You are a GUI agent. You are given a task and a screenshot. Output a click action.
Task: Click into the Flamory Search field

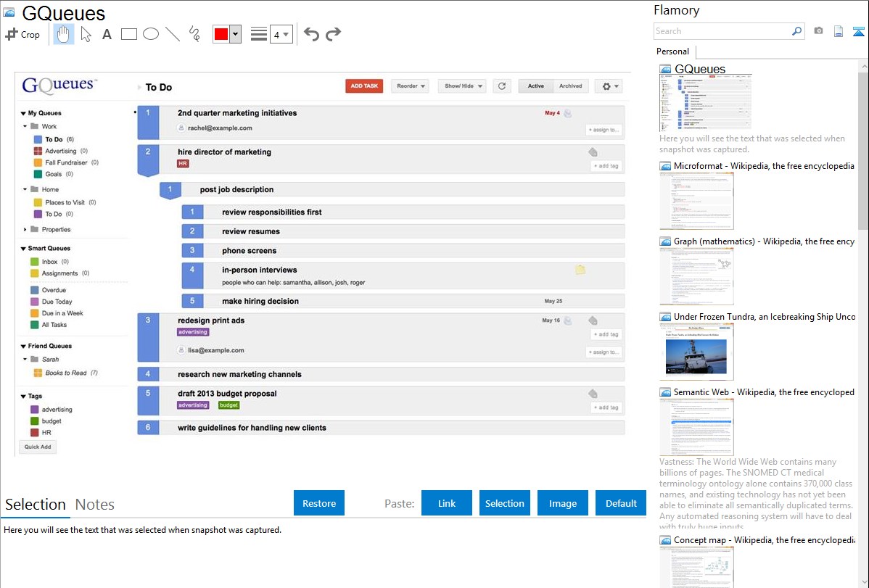721,31
